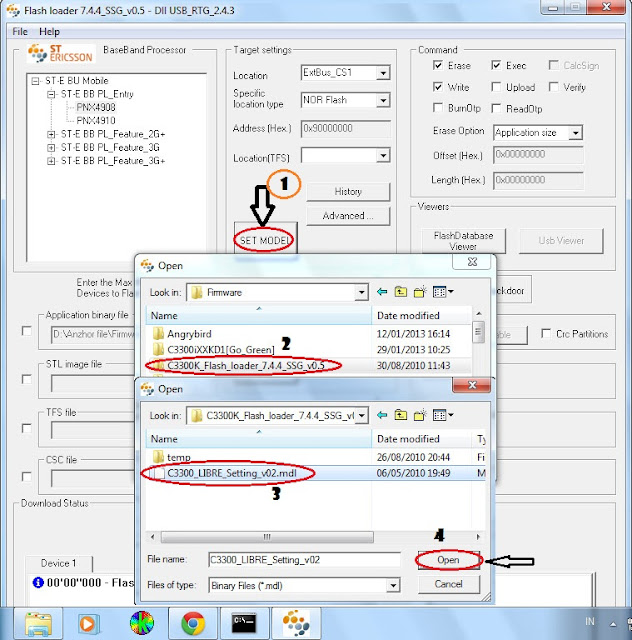This screenshot has height=640, width=632.
Task: Tick the STL image file checkbox
Action: click(27, 379)
